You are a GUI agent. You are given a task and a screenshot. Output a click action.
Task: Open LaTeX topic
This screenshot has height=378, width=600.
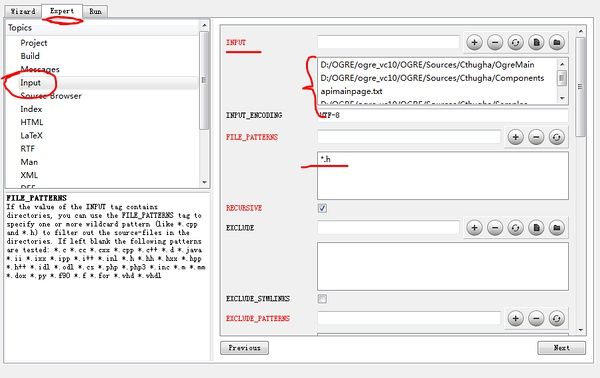pyautogui.click(x=31, y=135)
